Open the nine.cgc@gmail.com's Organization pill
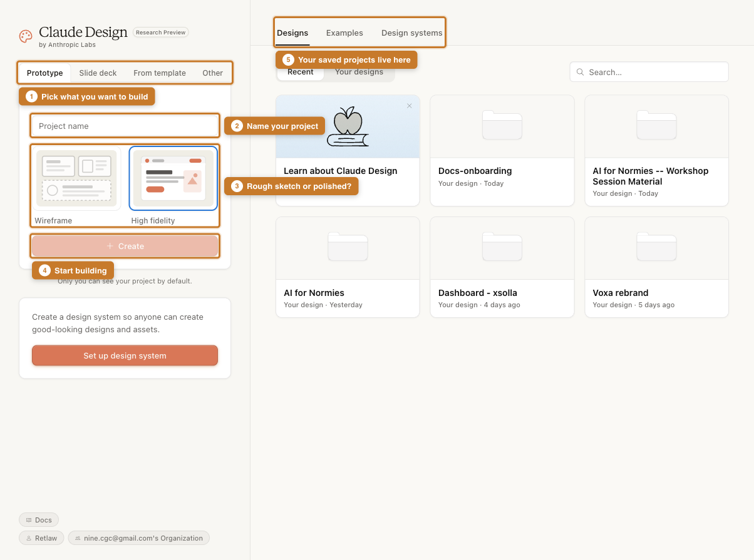The height and width of the screenshot is (560, 754). tap(139, 538)
